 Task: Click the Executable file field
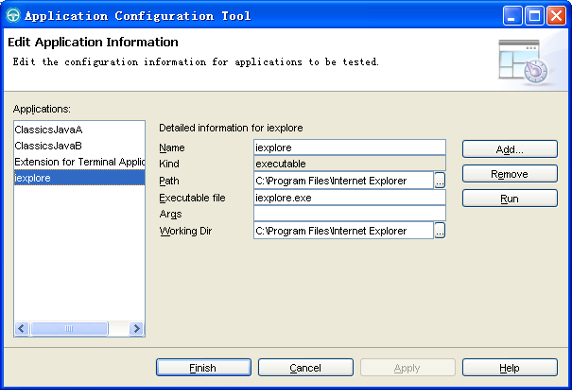click(349, 198)
